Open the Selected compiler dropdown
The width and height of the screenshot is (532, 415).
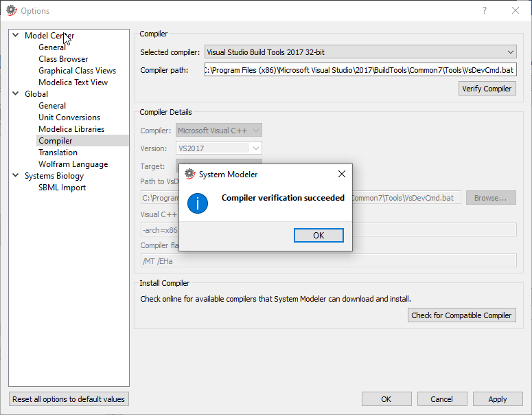360,52
